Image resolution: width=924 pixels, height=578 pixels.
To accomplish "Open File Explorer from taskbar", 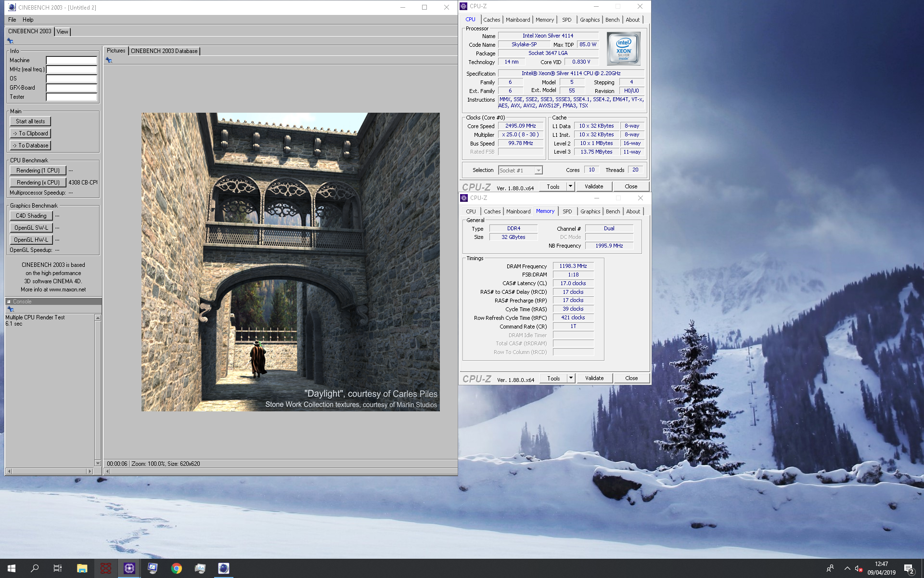I will (82, 568).
